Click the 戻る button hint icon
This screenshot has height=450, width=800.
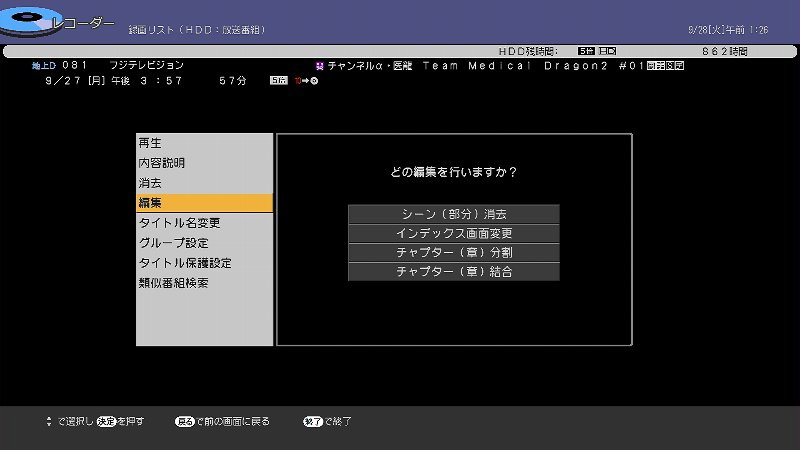click(185, 421)
